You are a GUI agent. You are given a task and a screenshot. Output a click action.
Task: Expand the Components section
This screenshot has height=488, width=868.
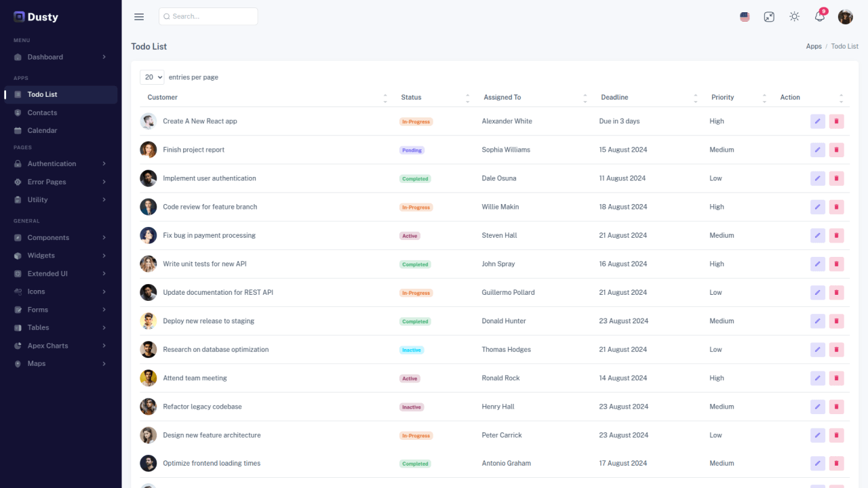(x=49, y=237)
